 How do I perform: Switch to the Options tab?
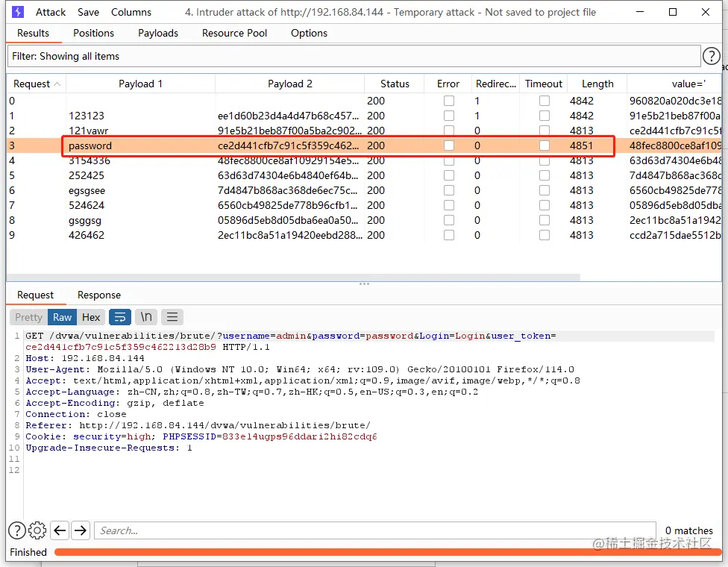[x=310, y=33]
